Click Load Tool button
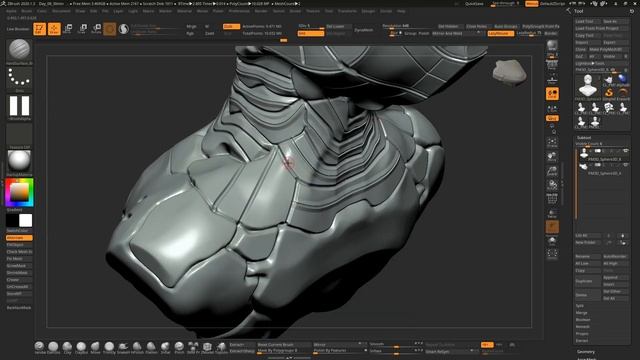Viewport: 640px width, 360px height. pyautogui.click(x=588, y=21)
